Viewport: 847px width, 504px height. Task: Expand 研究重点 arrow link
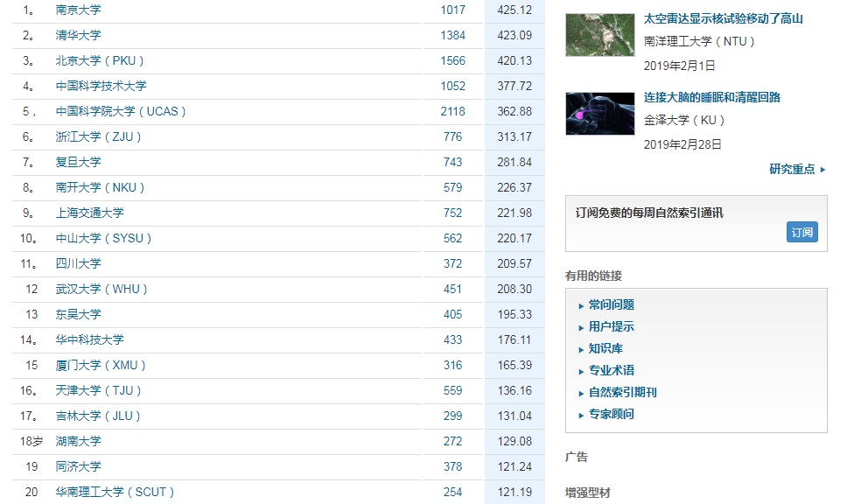[x=797, y=169]
